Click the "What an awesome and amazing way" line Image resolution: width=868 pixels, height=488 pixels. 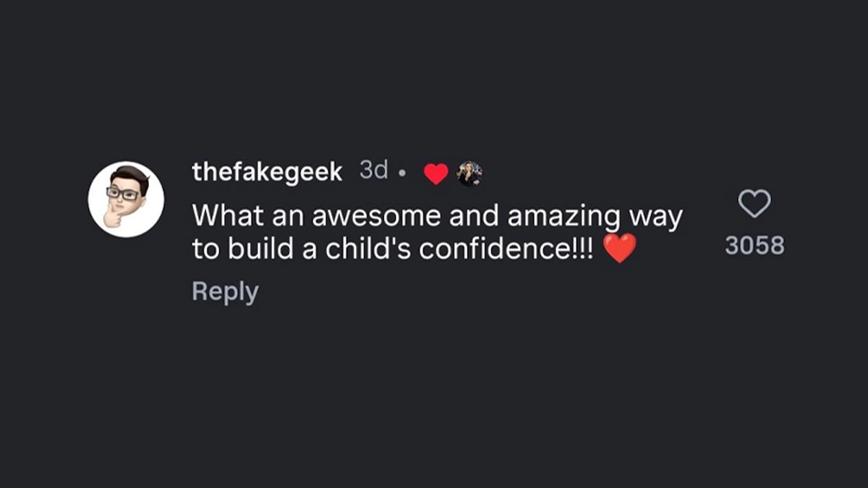(x=437, y=215)
